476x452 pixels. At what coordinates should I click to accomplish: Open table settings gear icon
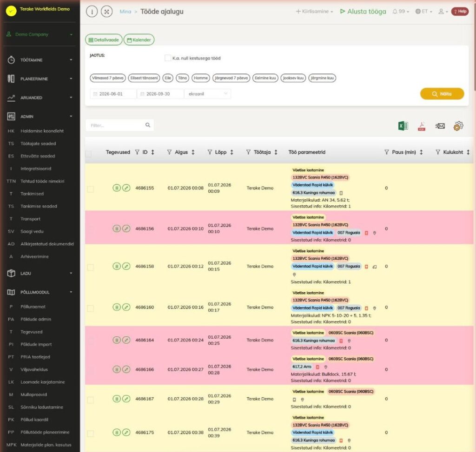[x=458, y=125]
